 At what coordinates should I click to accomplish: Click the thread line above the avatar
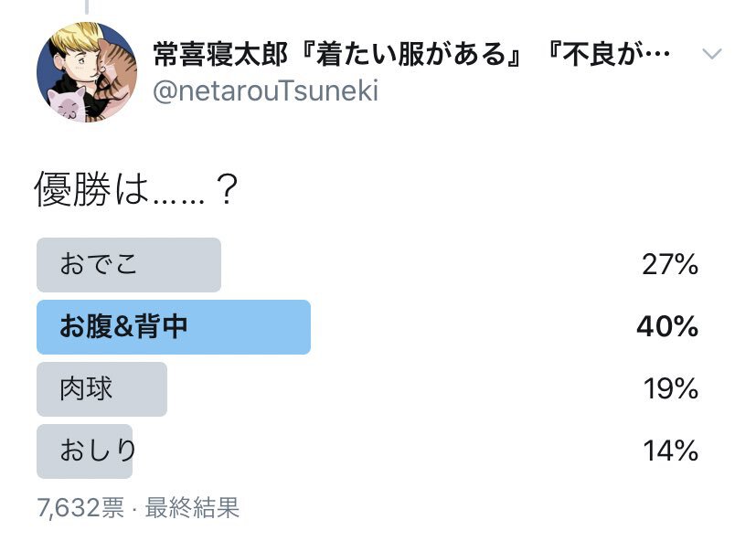[x=88, y=7]
